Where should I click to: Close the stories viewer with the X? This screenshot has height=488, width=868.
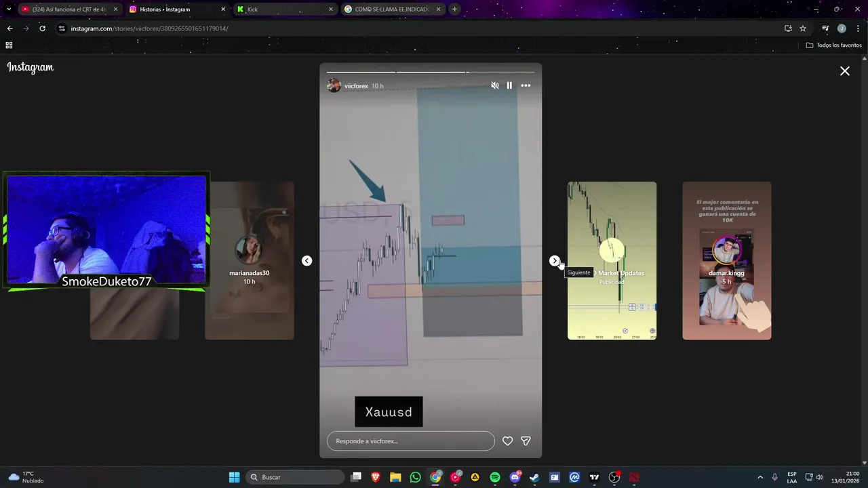(845, 70)
